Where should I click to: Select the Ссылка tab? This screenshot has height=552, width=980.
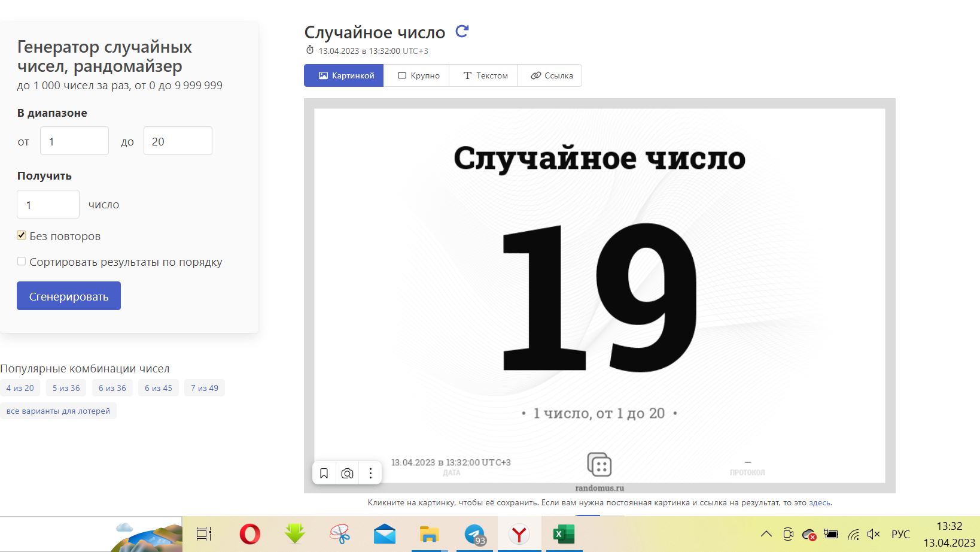pos(551,76)
